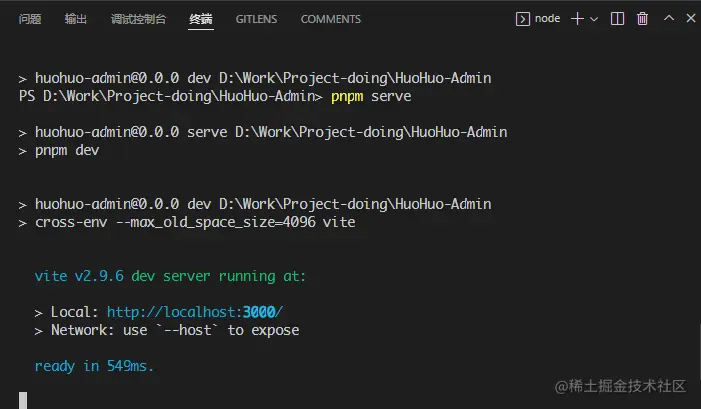Image resolution: width=701 pixels, height=409 pixels.
Task: Open the GITLENS tab
Action: point(256,19)
